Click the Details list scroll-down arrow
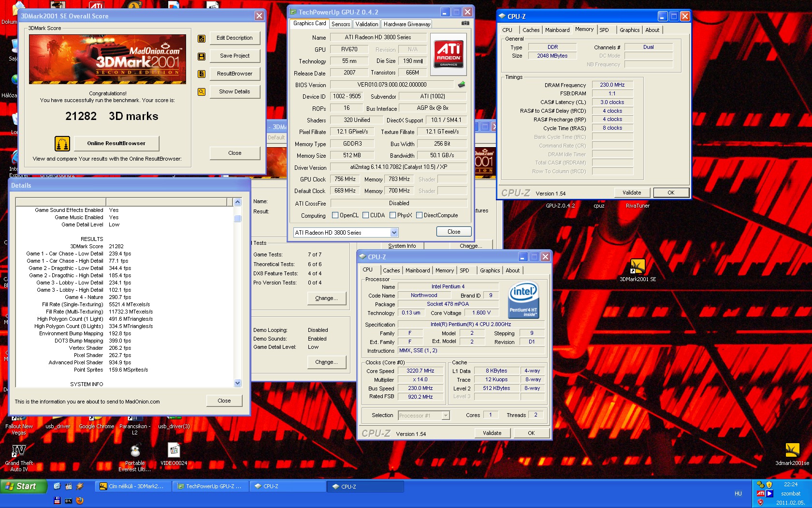The height and width of the screenshot is (508, 812). [x=237, y=383]
